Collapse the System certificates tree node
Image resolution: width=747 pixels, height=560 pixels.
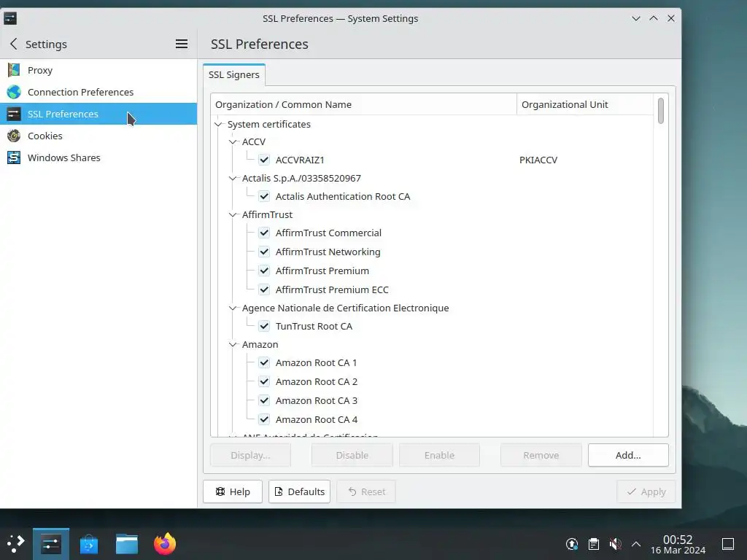click(218, 124)
